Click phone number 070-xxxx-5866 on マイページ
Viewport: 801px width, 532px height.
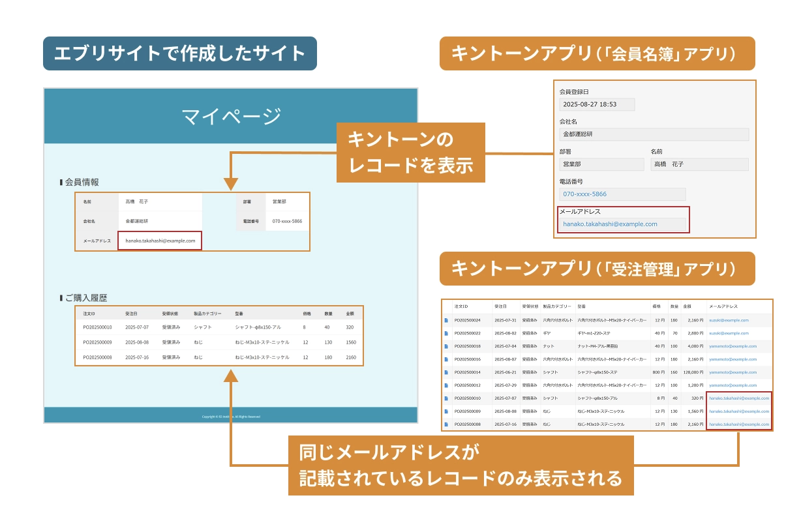(x=287, y=222)
